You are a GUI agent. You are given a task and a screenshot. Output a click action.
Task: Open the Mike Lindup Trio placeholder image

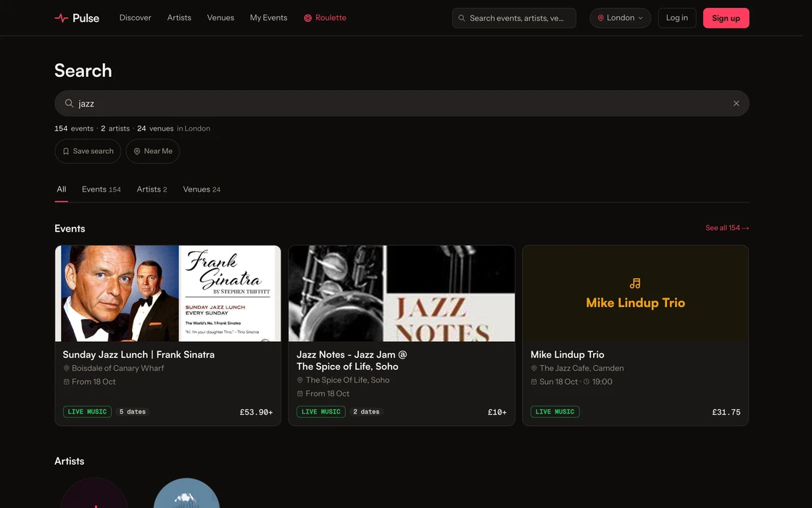coord(635,293)
